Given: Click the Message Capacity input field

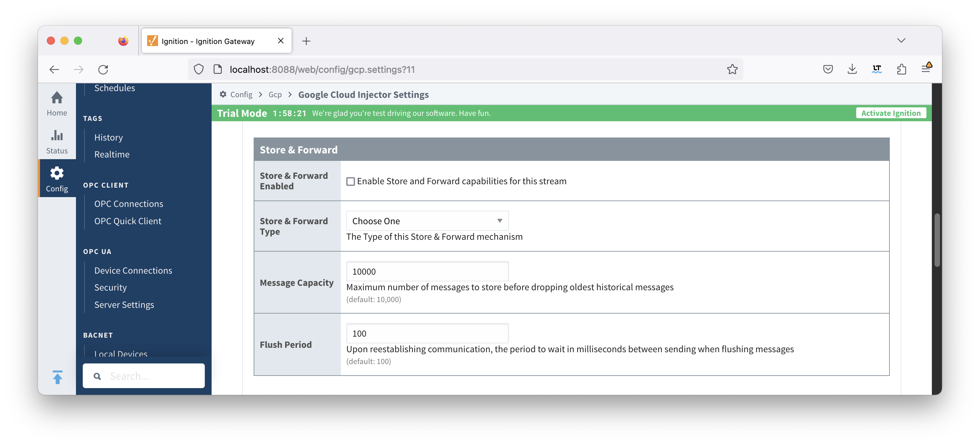Looking at the screenshot, I should pos(427,271).
